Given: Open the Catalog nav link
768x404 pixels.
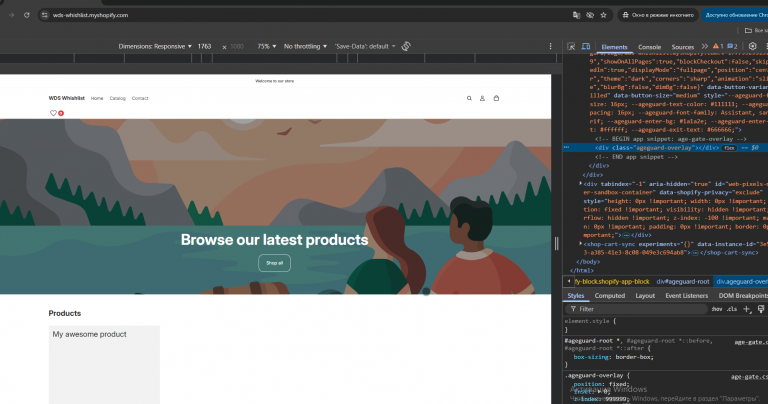Looking at the screenshot, I should (x=118, y=98).
